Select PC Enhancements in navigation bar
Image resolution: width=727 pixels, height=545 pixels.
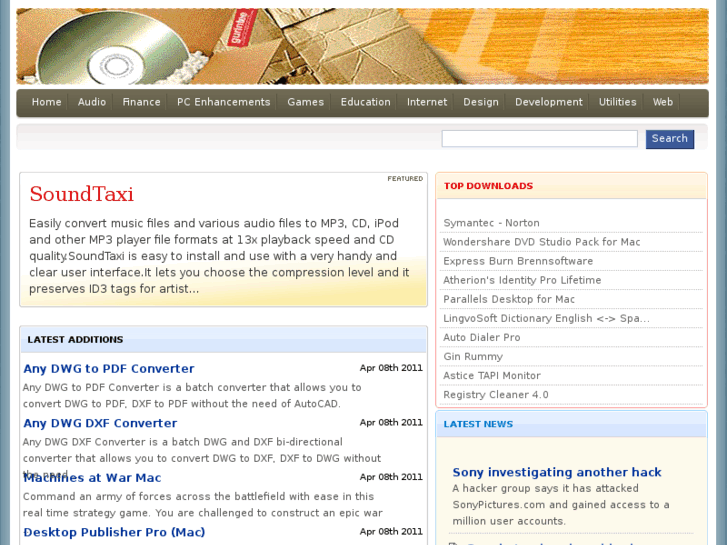pos(223,102)
